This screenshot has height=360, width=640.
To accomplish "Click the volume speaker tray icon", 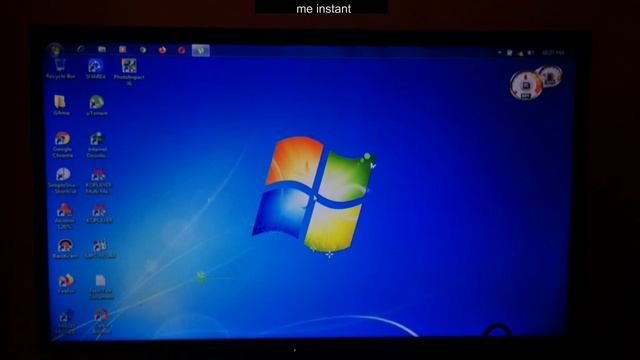I will point(530,53).
